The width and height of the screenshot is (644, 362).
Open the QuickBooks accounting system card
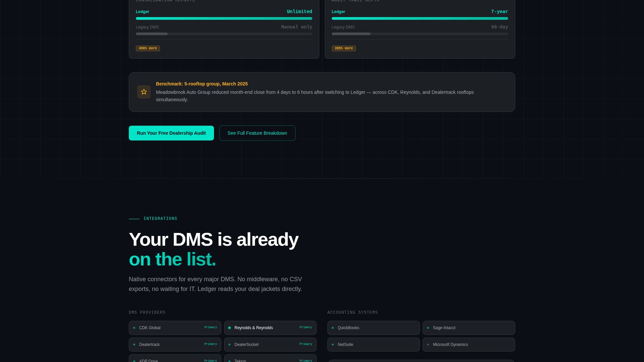[374, 328]
